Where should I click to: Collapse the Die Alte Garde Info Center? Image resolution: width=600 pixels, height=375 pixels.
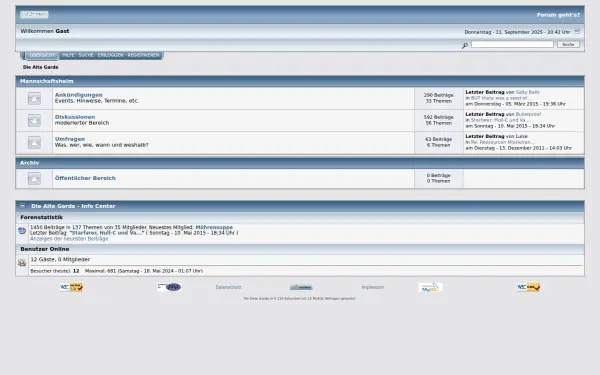click(x=23, y=205)
